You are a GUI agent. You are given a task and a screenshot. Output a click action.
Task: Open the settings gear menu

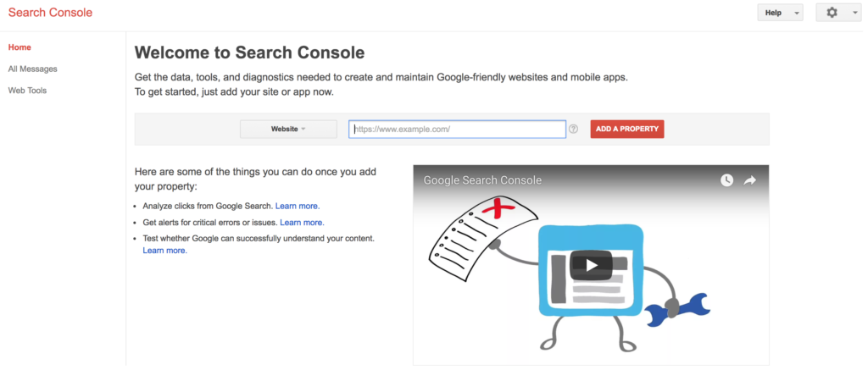[x=832, y=13]
